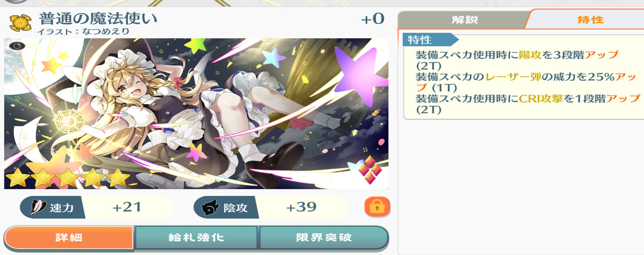Click the red diamond rarity icon
This screenshot has height=255, width=644.
[x=370, y=169]
